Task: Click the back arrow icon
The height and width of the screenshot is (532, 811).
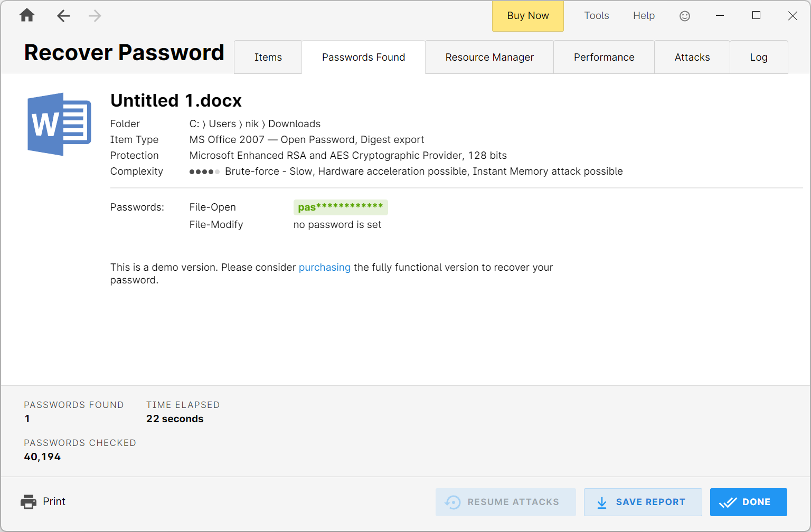Action: (63, 16)
